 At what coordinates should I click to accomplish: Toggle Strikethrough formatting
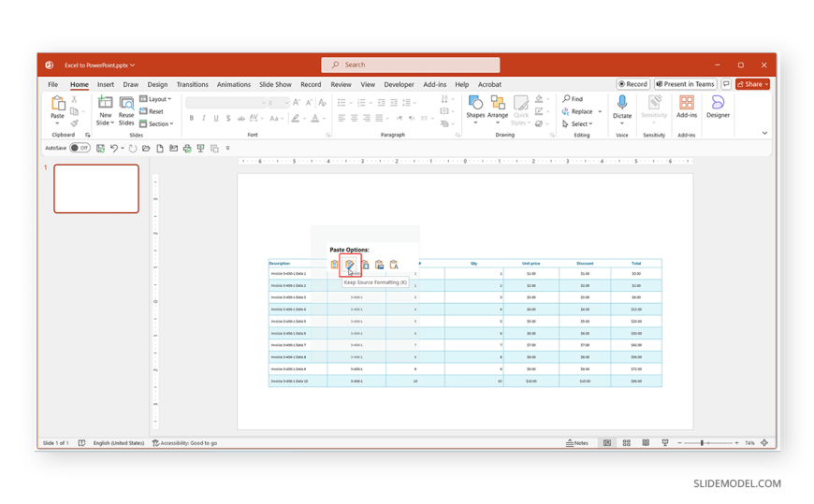pos(240,119)
